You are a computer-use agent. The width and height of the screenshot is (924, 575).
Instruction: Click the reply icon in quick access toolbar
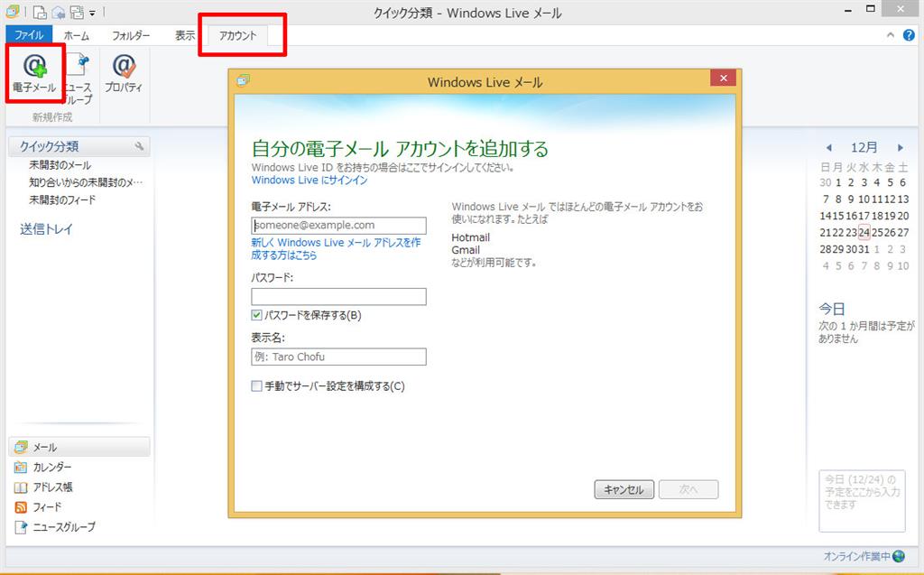click(59, 12)
